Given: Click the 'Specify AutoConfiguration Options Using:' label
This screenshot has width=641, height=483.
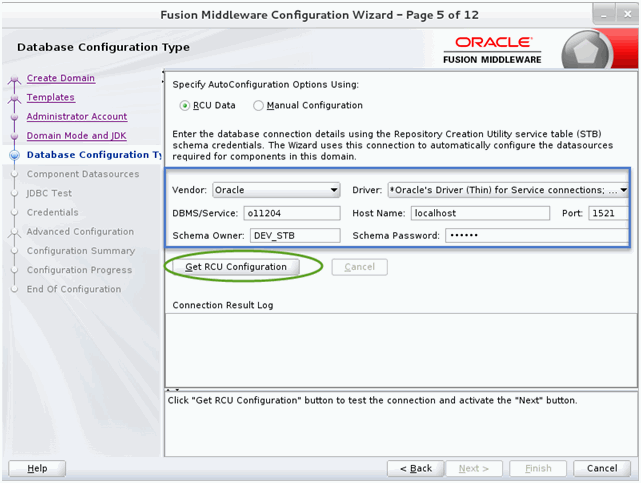Looking at the screenshot, I should (x=266, y=85).
